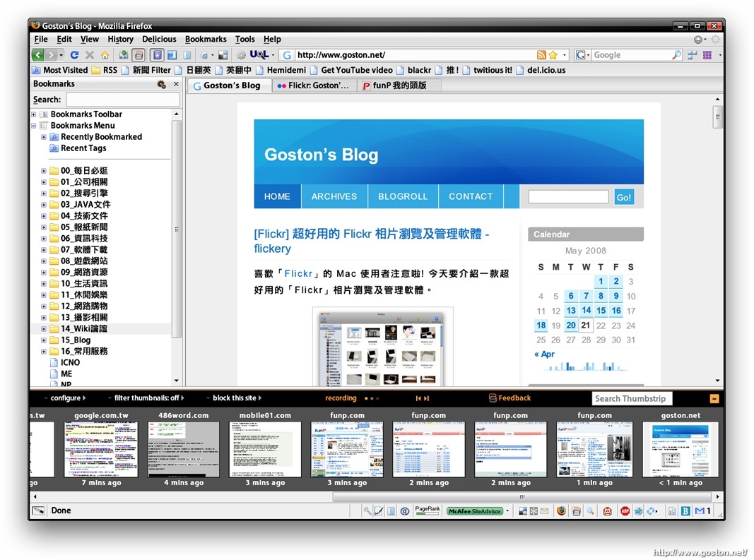Click the UrL lookup toolbar icon
Screen dimensions: 754x560
259,54
